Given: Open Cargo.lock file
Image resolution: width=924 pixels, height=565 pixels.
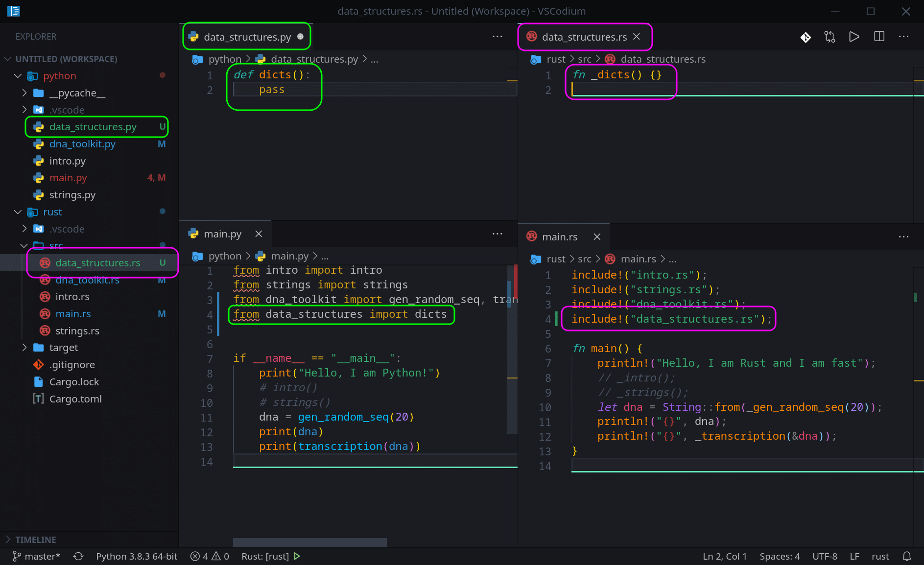Looking at the screenshot, I should (x=74, y=382).
